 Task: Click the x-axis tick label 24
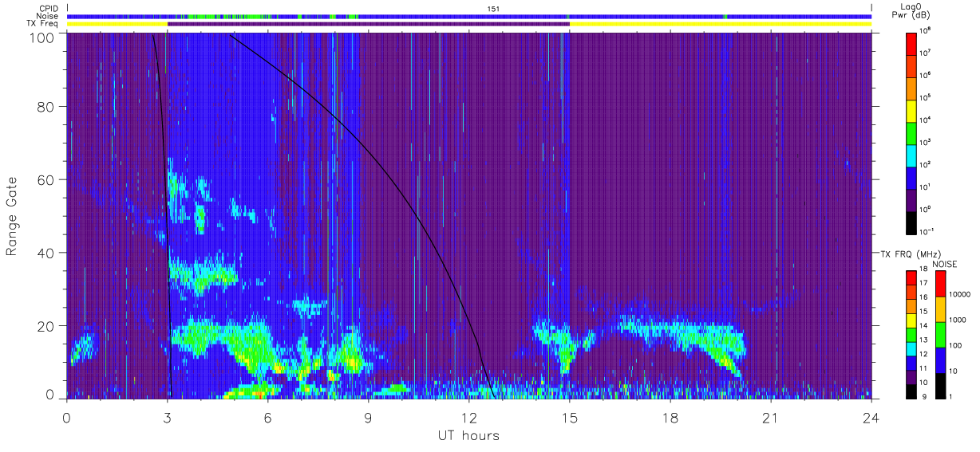coord(871,417)
